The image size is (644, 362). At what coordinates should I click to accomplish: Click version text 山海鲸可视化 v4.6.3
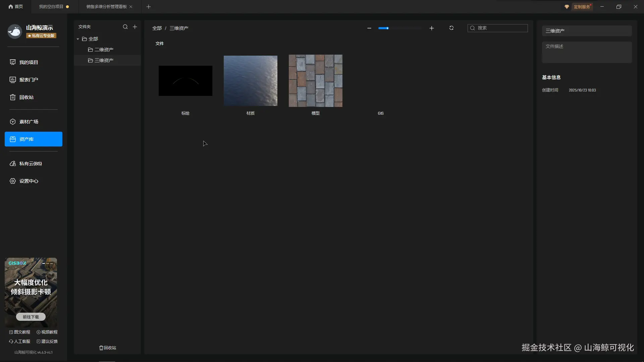[34, 352]
